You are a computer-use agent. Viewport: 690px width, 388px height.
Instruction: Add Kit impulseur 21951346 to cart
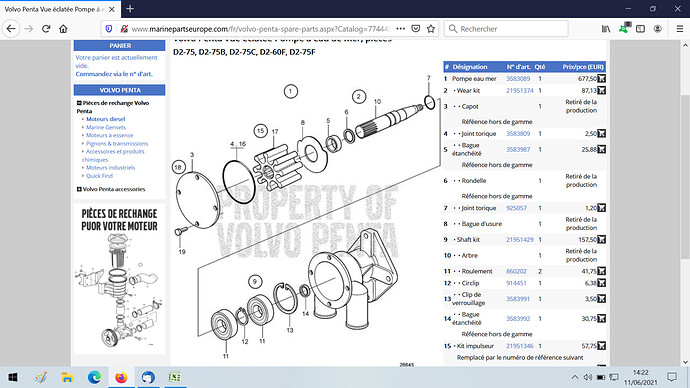602,346
